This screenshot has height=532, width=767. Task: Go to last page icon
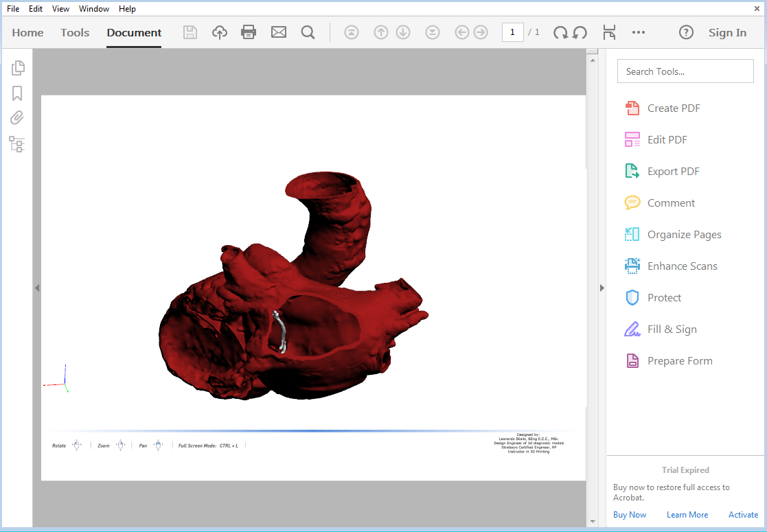tap(433, 32)
